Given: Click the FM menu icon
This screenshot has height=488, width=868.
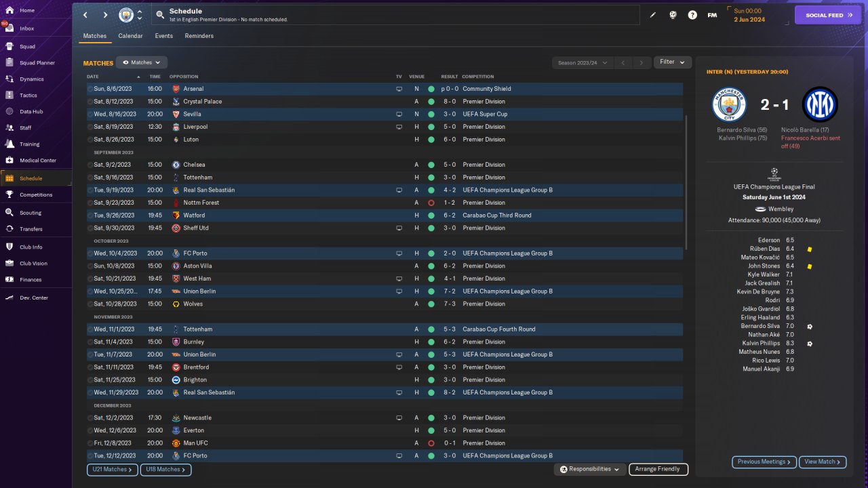Looking at the screenshot, I should point(712,14).
